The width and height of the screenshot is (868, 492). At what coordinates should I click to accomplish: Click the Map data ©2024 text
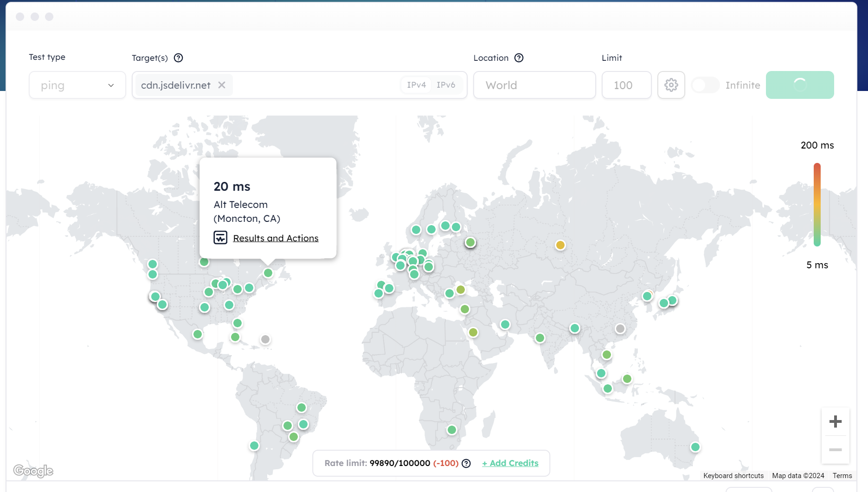pos(798,476)
